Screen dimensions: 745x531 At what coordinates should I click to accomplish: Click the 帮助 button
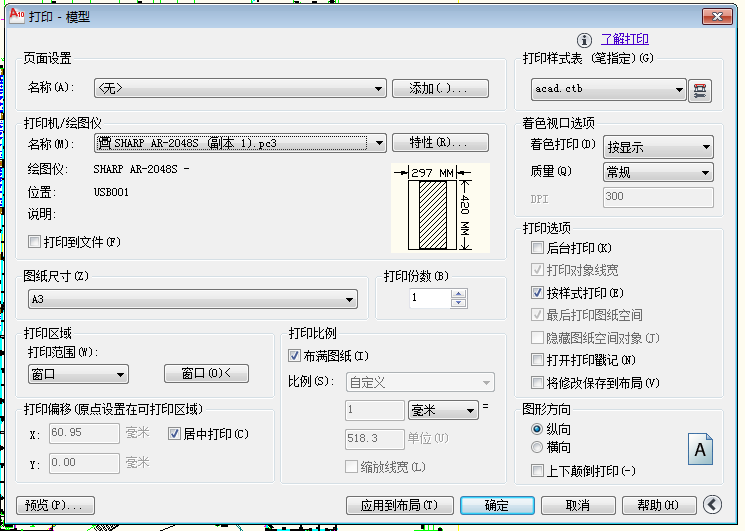coord(659,505)
